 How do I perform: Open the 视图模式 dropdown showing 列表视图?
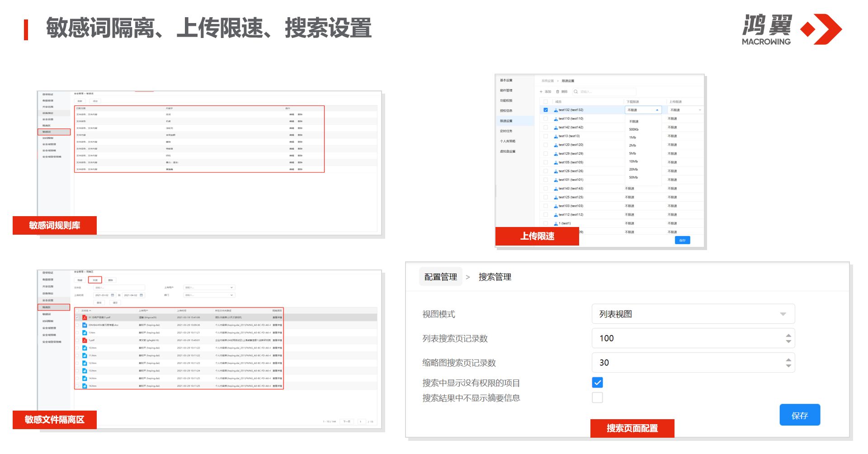693,314
